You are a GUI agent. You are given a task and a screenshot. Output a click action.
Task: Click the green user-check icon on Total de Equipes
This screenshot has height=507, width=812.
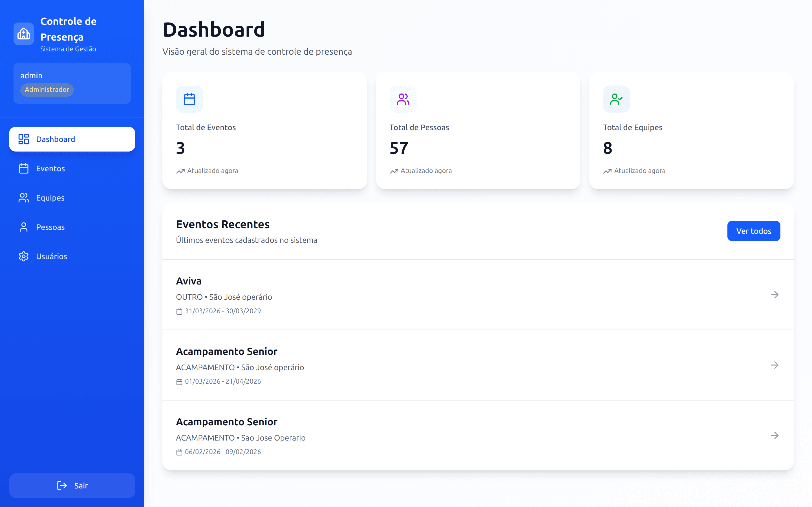tap(616, 99)
